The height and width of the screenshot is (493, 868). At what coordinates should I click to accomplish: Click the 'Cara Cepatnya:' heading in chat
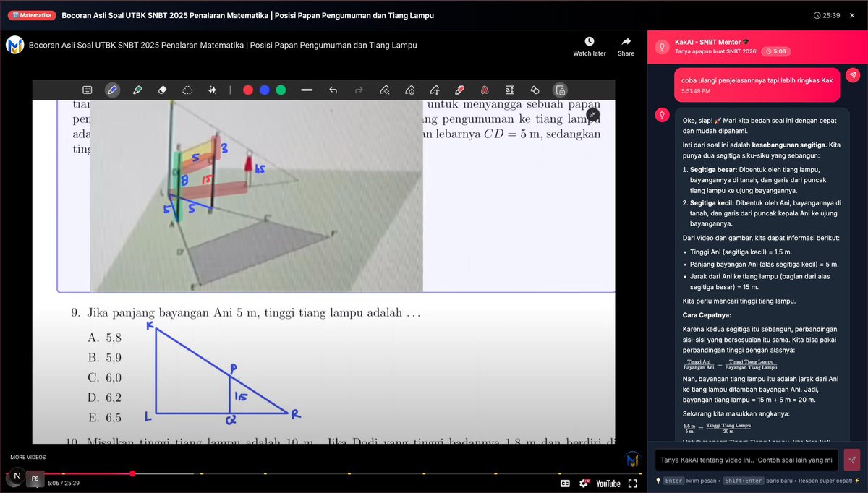point(707,315)
